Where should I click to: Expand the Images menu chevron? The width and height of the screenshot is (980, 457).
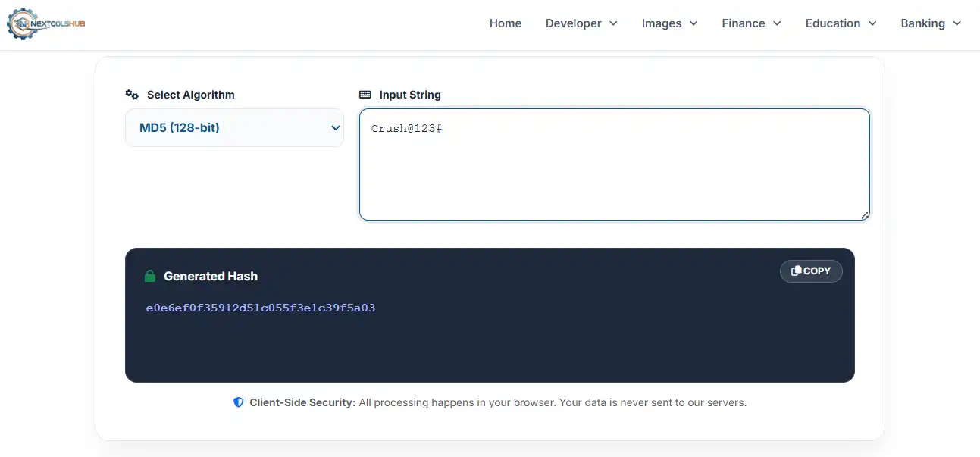(x=694, y=23)
